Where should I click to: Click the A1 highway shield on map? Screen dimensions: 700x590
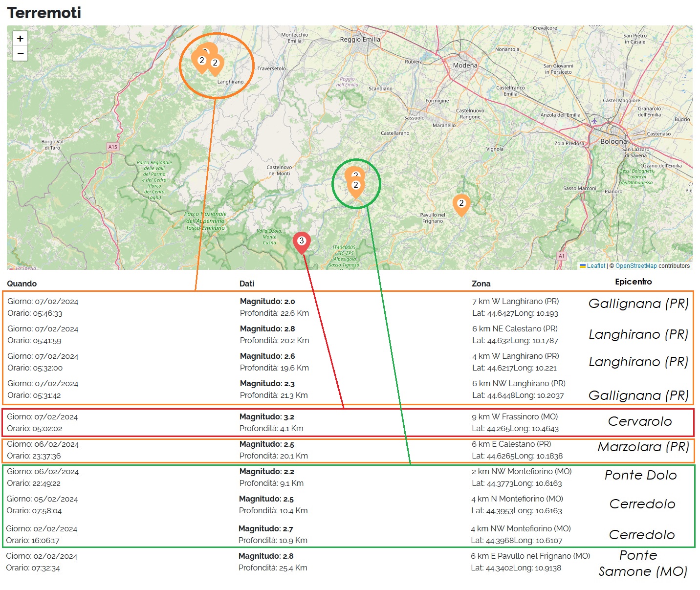click(561, 256)
